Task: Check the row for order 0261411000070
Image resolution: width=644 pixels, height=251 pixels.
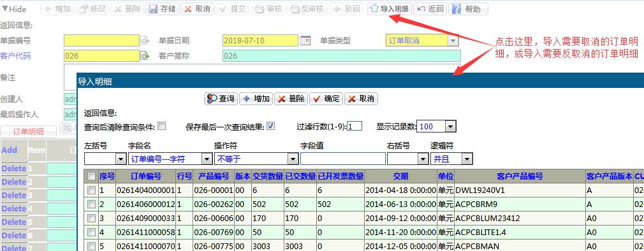Action: pos(91,246)
